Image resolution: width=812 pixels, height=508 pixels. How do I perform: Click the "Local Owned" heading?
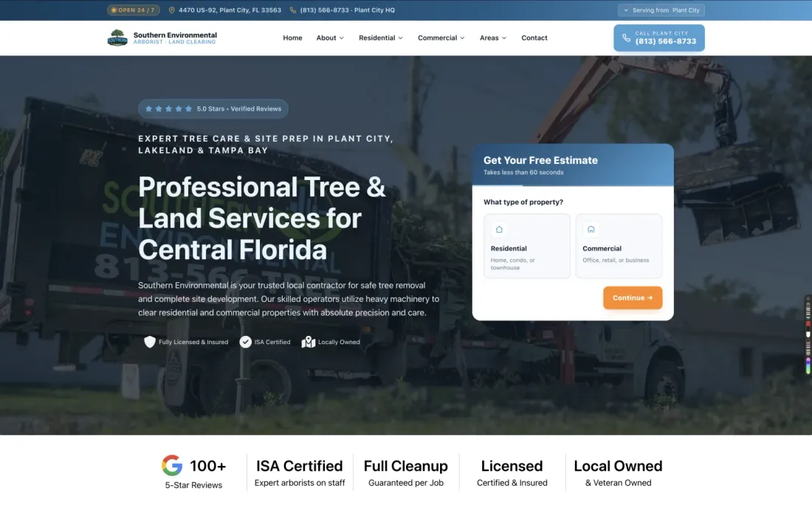[619, 466]
